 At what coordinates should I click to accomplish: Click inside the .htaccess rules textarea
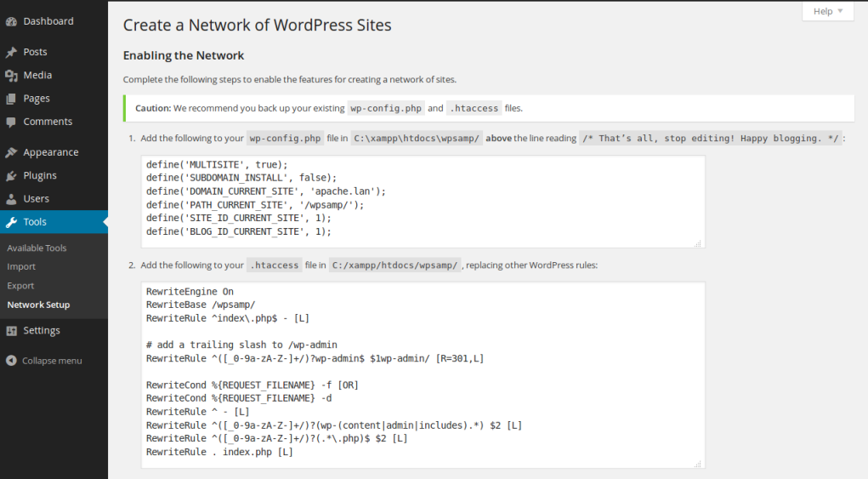(423, 374)
